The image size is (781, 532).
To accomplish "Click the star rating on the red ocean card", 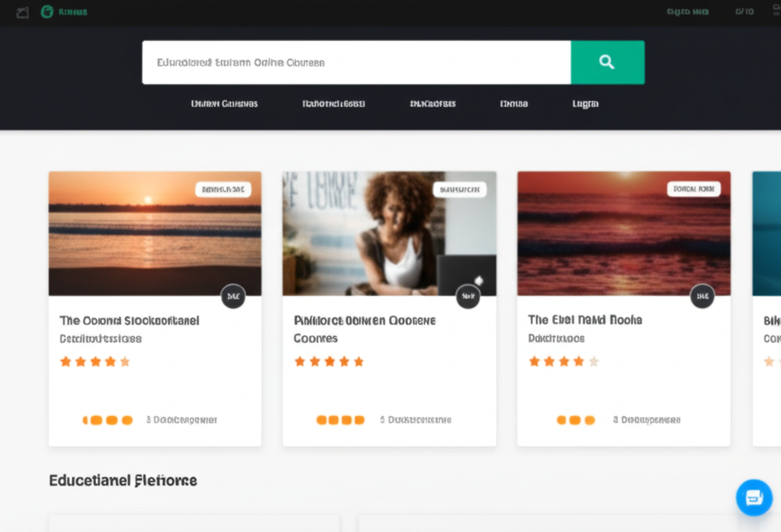I will (x=564, y=361).
